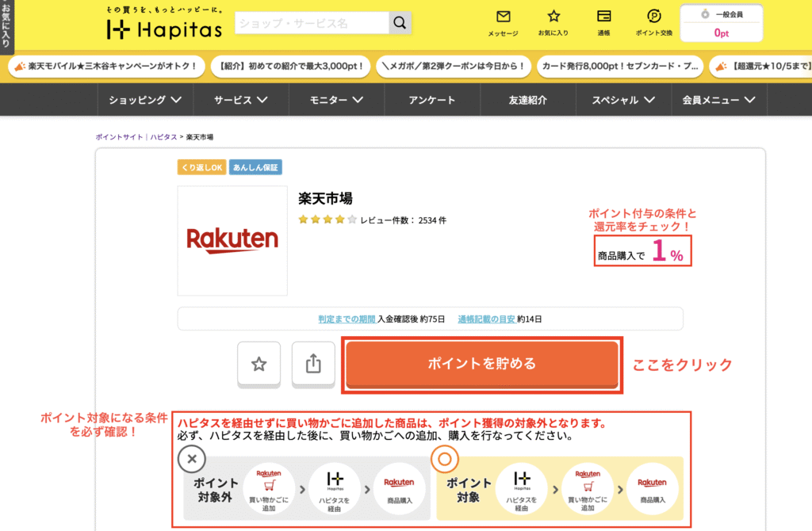Click the 判定までの期間 link

347,319
